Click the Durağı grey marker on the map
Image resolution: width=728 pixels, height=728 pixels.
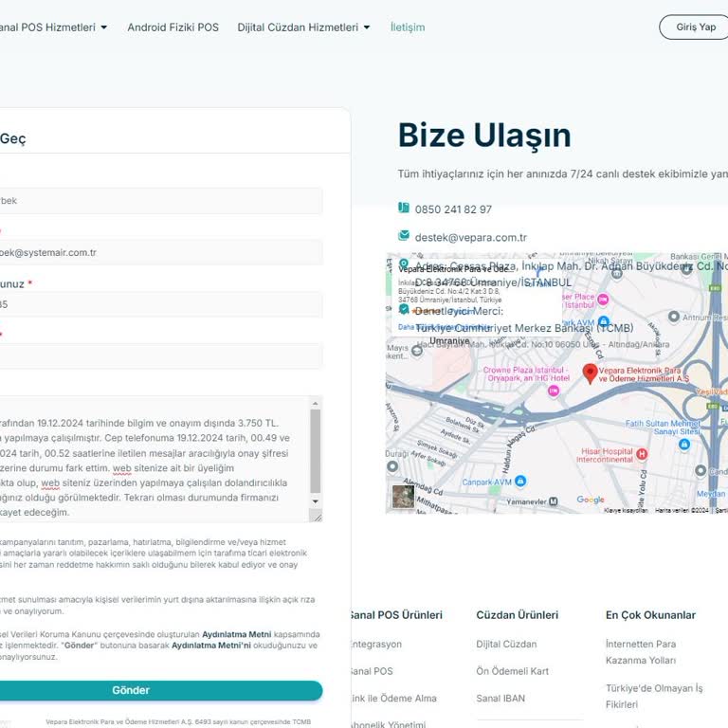tap(392, 465)
